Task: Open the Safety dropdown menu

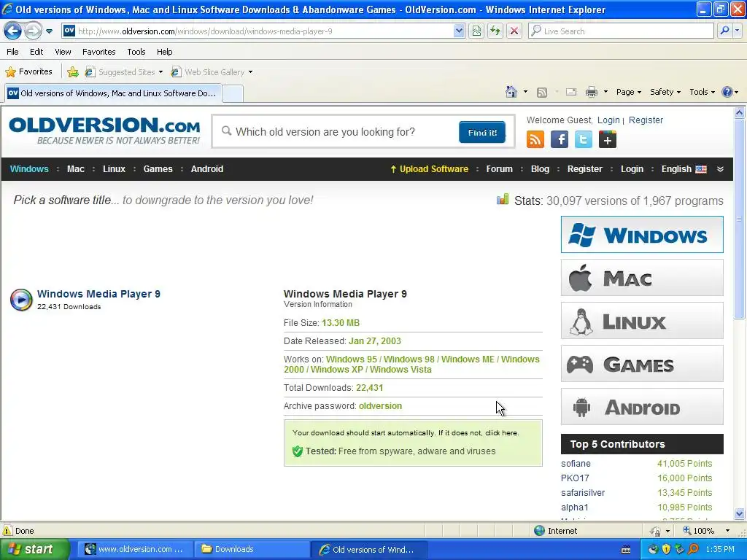Action: pyautogui.click(x=665, y=92)
